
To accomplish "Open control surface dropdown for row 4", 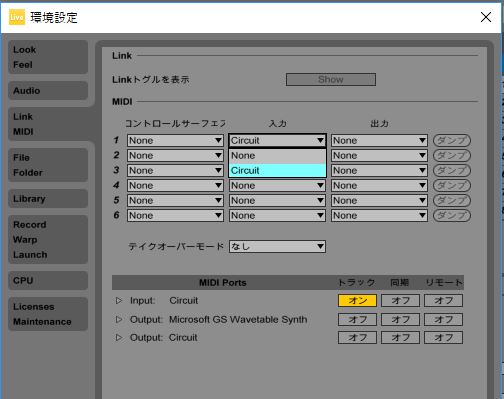I will [175, 185].
